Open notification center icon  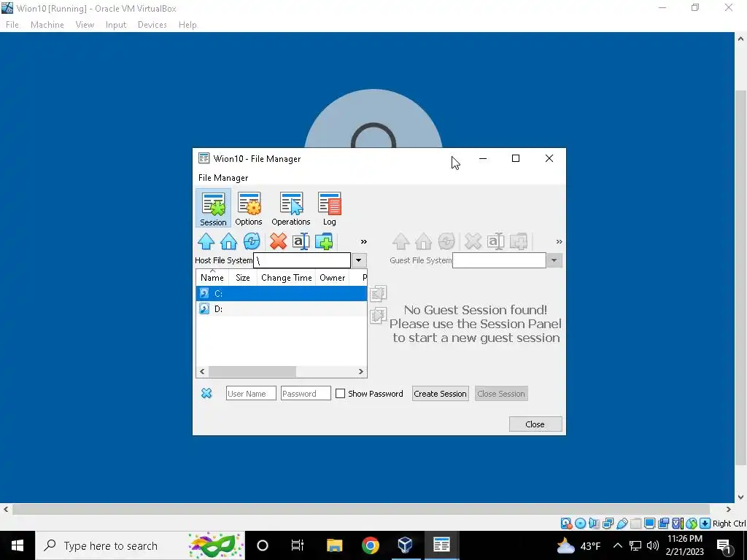(x=724, y=546)
